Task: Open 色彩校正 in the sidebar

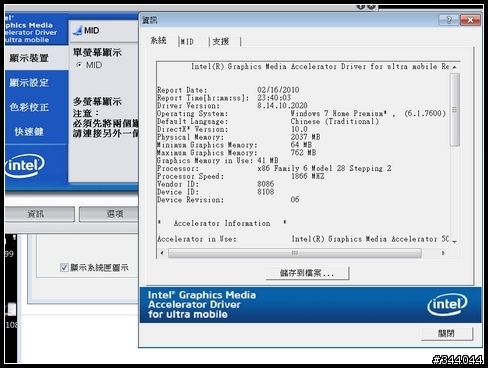Action: 29,107
